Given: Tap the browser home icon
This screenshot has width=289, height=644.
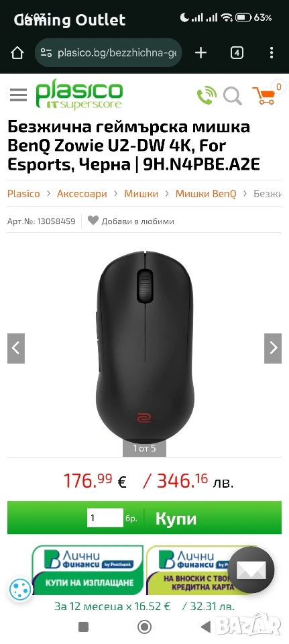Looking at the screenshot, I should [17, 52].
